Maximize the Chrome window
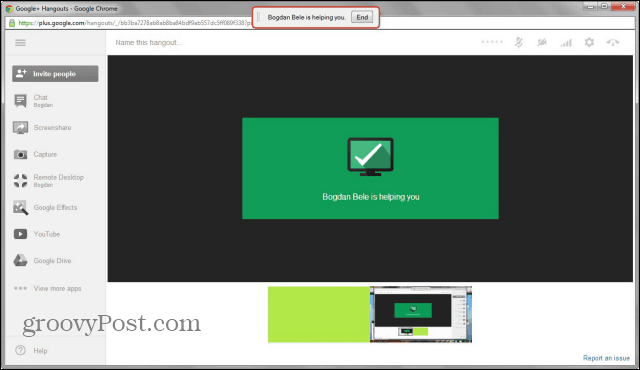 pos(605,6)
